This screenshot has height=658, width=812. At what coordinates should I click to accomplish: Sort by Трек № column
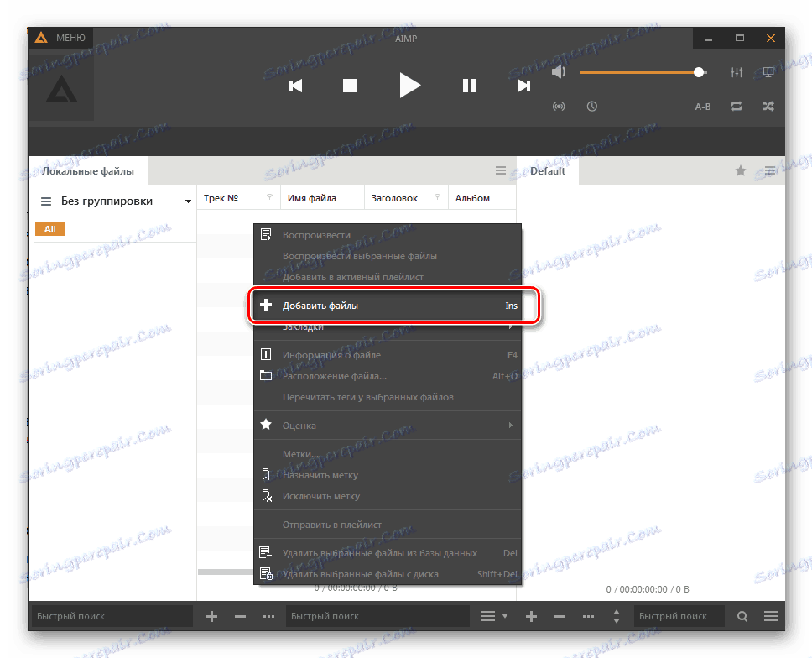[221, 198]
